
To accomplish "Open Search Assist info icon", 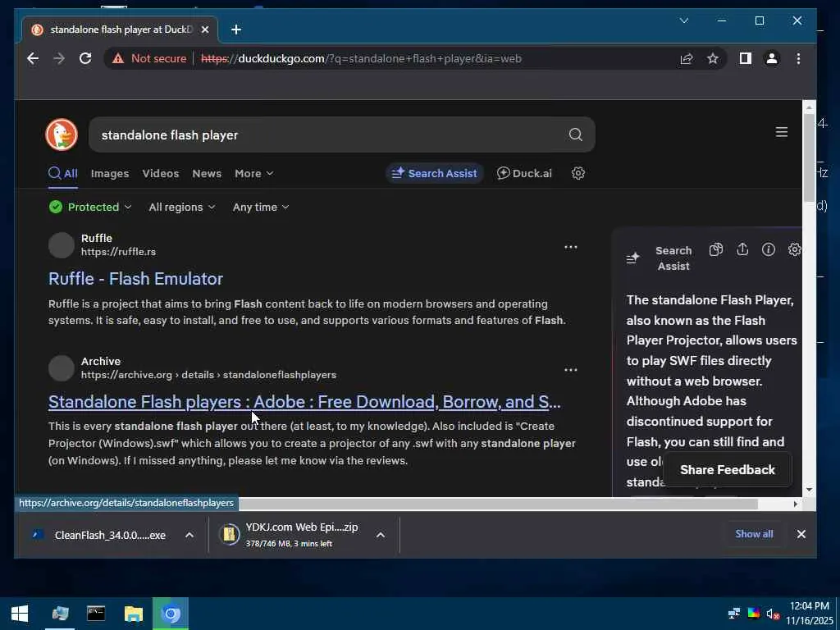I will tap(768, 249).
